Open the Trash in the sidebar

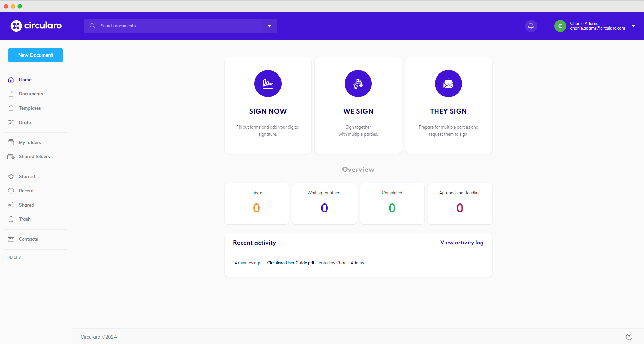coord(25,219)
